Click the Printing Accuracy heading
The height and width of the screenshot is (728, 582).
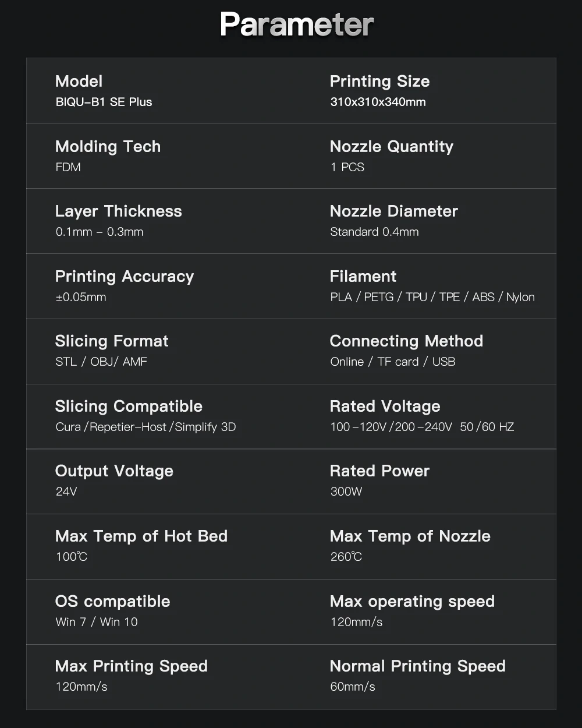(x=124, y=277)
